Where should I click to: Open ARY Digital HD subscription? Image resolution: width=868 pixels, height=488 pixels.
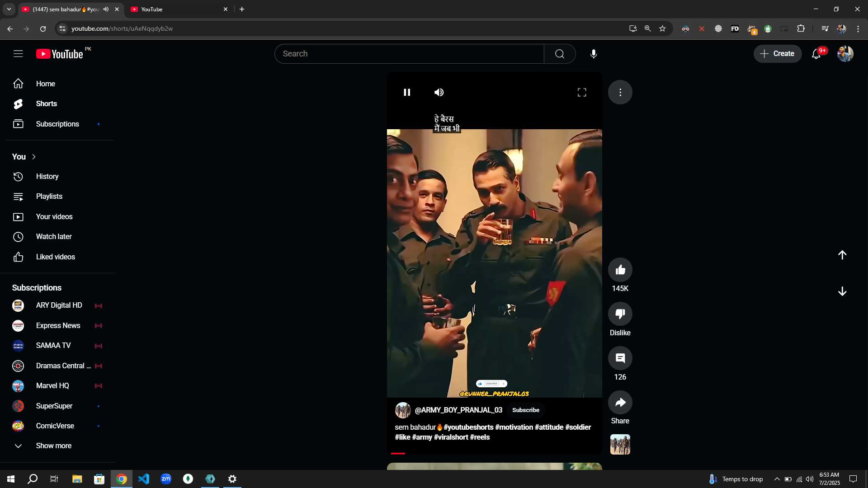pos(58,306)
